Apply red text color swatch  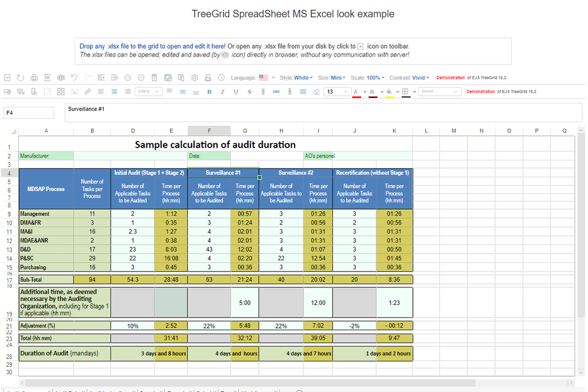click(356, 92)
